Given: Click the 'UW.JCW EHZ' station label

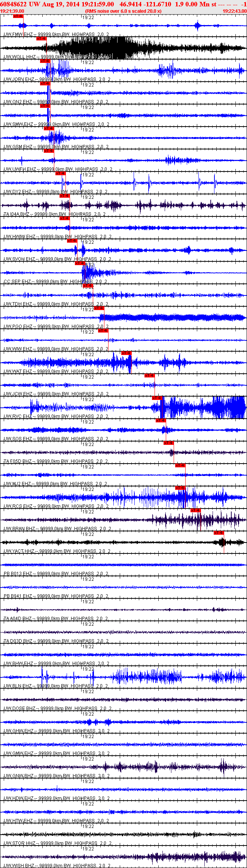Looking at the screenshot, I should [18, 394].
